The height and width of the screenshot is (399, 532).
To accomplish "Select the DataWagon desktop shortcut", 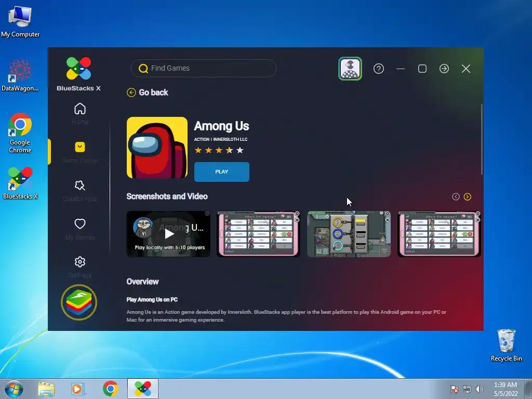I will 20,75.
